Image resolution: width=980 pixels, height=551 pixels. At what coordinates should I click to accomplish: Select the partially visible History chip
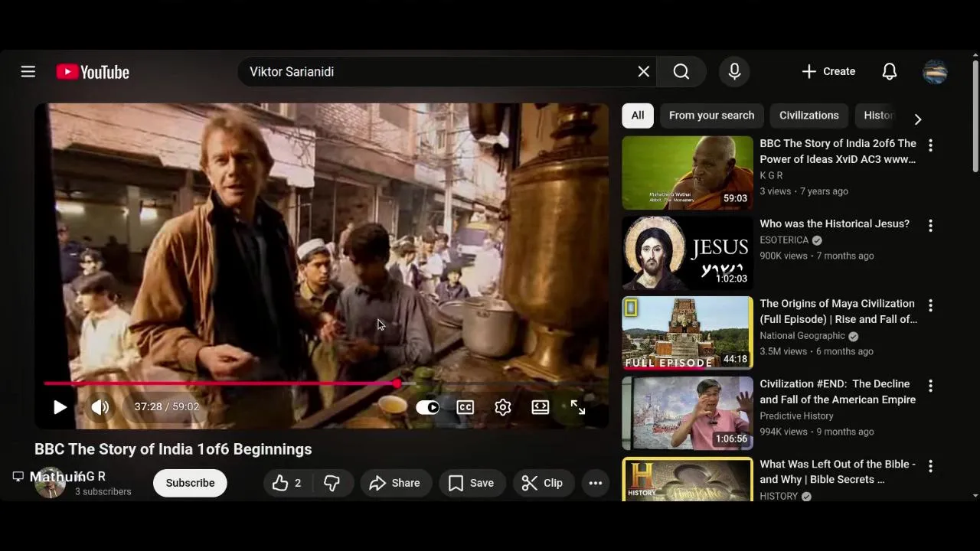877,116
